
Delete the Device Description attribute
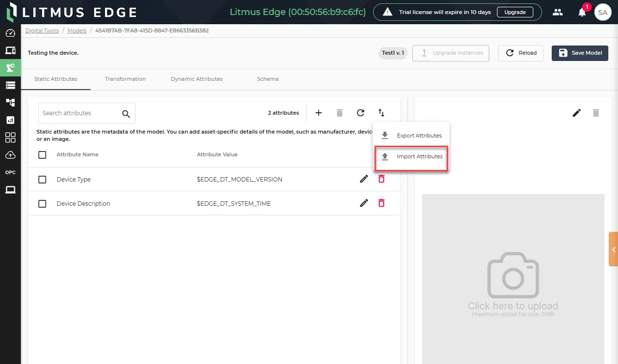pyautogui.click(x=381, y=203)
